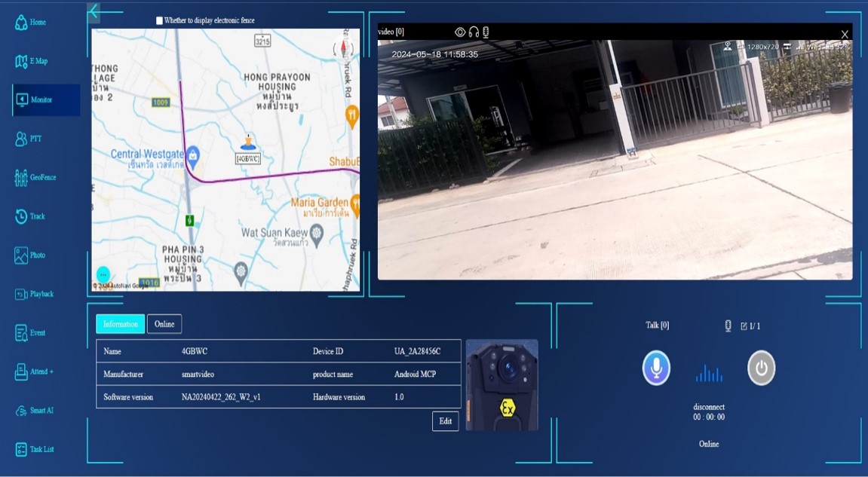
Task: Go to GeoFence in the sidebar
Action: [x=21, y=178]
